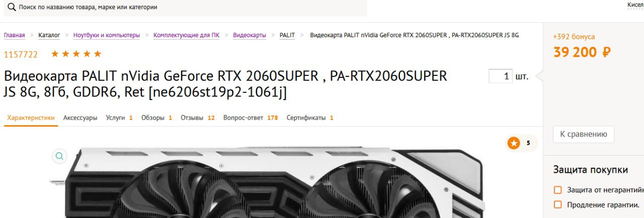Click the graphics card product image
The width and height of the screenshot is (644, 218).
coord(267,182)
